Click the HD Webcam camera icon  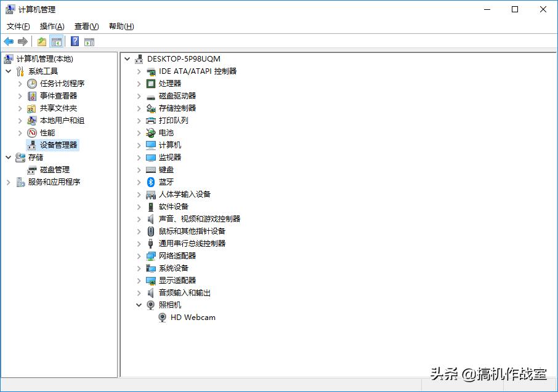[162, 318]
